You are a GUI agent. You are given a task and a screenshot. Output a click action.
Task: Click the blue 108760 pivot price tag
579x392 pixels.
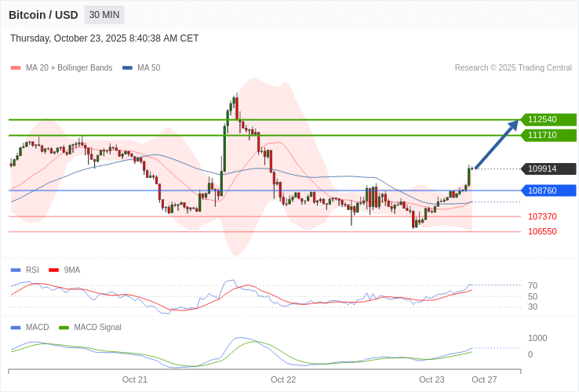click(x=548, y=191)
